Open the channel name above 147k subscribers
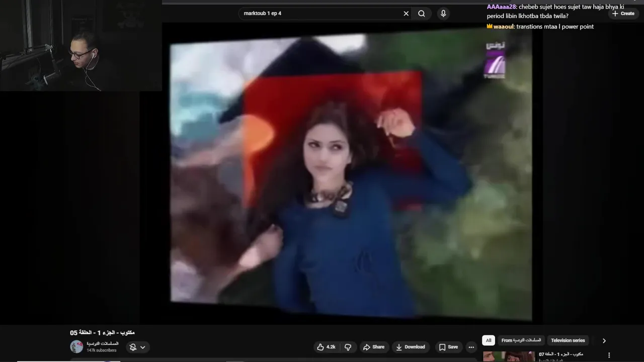Viewport: 644px width, 362px height. [103, 343]
